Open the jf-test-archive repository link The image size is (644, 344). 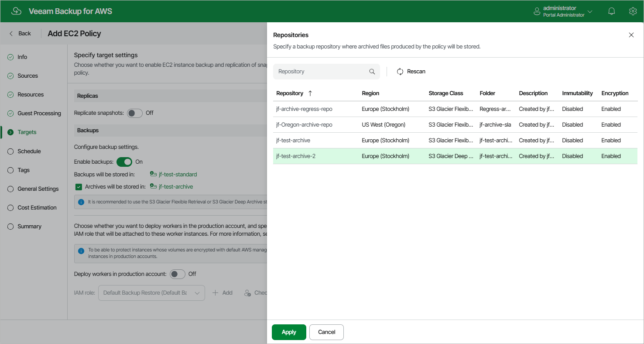176,187
